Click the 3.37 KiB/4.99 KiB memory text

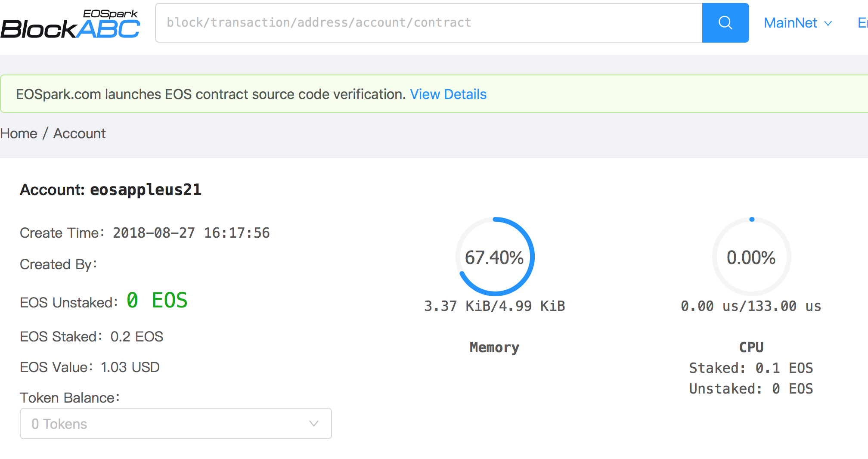pos(494,306)
